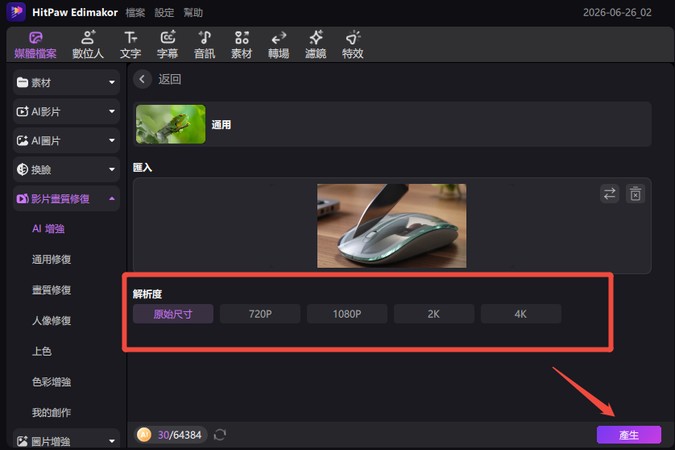
Task: Click the replace imported media icon
Action: point(609,194)
